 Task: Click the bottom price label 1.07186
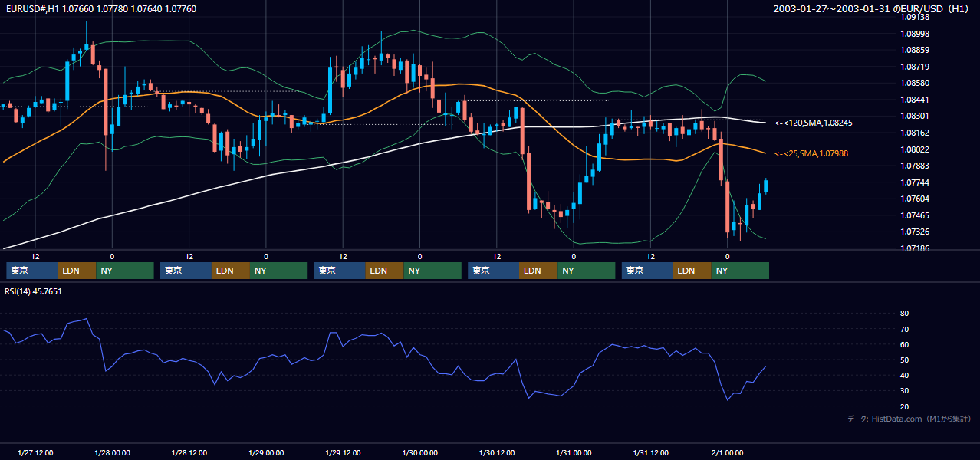click(915, 248)
